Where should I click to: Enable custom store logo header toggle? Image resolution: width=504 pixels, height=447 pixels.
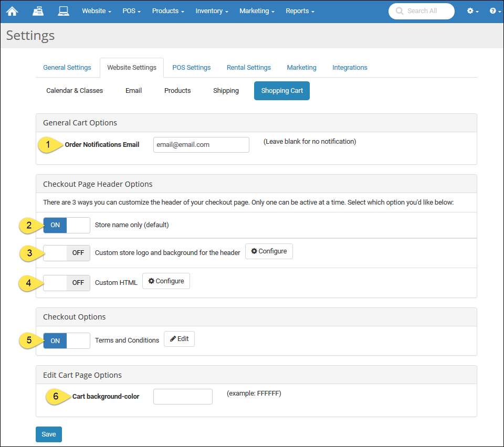coord(67,253)
